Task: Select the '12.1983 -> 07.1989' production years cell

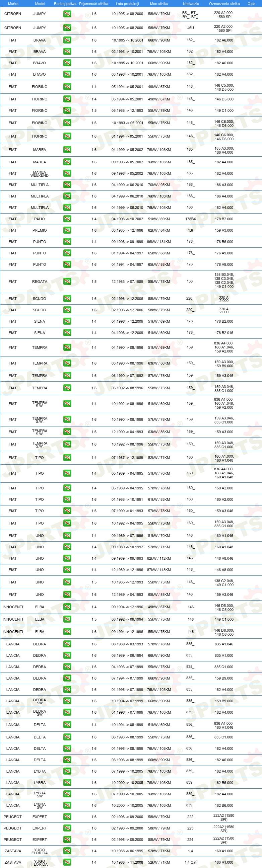Action: click(x=127, y=282)
